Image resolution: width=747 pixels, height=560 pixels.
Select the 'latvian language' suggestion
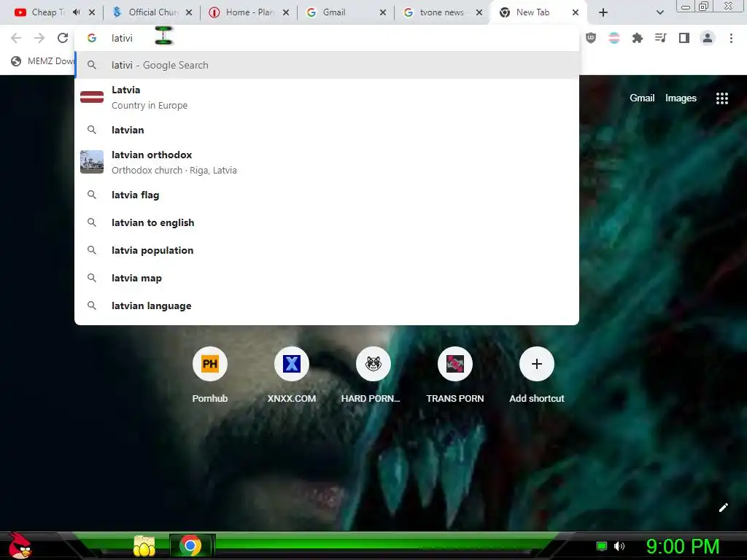[x=327, y=306]
